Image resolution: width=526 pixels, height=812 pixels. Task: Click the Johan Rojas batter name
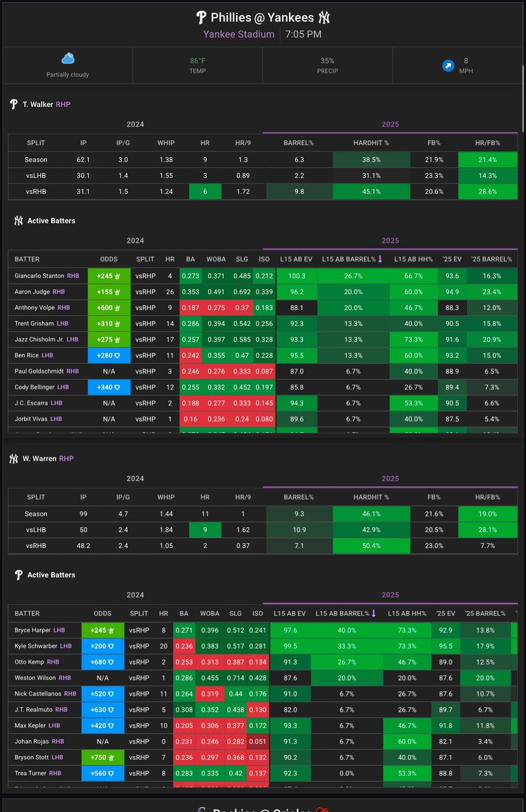coord(32,742)
